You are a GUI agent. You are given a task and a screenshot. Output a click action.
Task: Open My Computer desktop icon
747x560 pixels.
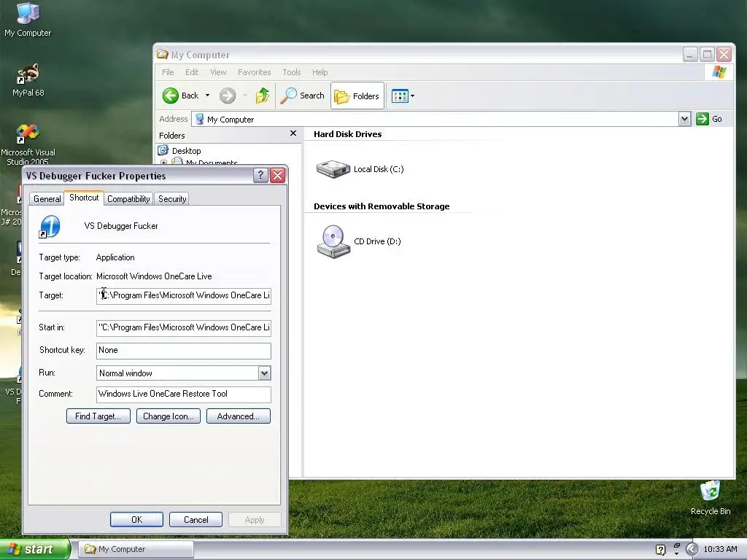click(28, 20)
